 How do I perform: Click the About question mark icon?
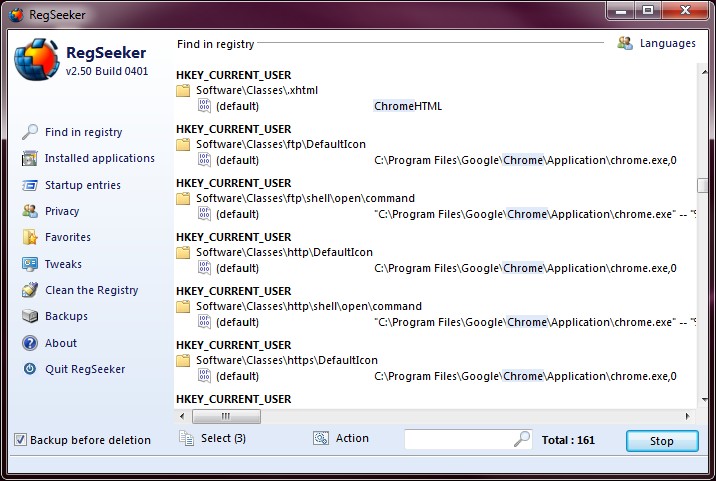(30, 343)
